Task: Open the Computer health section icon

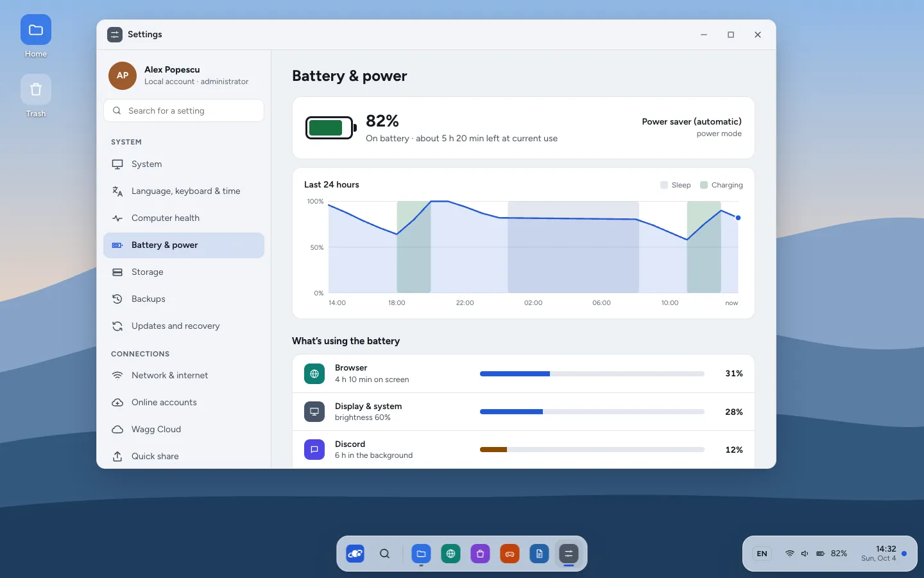Action: 117,218
